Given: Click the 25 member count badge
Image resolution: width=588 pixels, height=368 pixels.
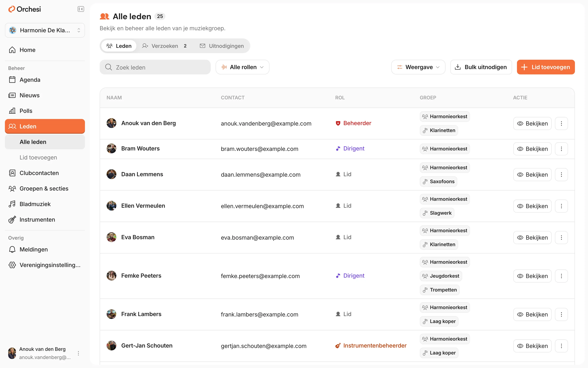Looking at the screenshot, I should [x=160, y=16].
